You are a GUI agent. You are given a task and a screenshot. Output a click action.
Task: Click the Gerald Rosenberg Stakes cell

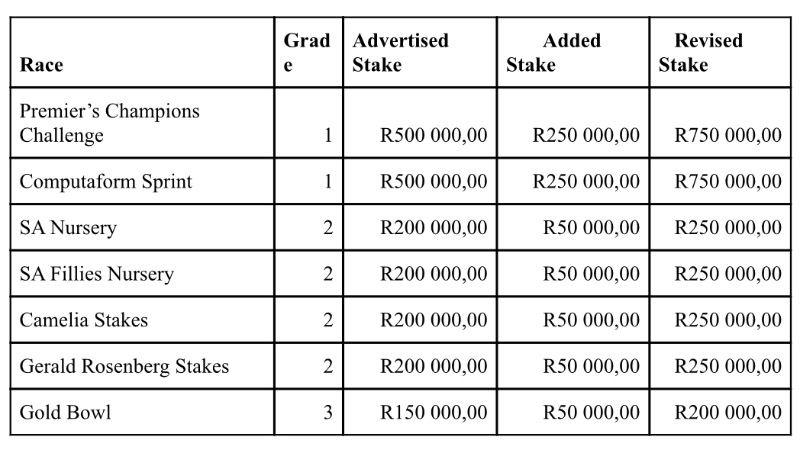click(124, 366)
